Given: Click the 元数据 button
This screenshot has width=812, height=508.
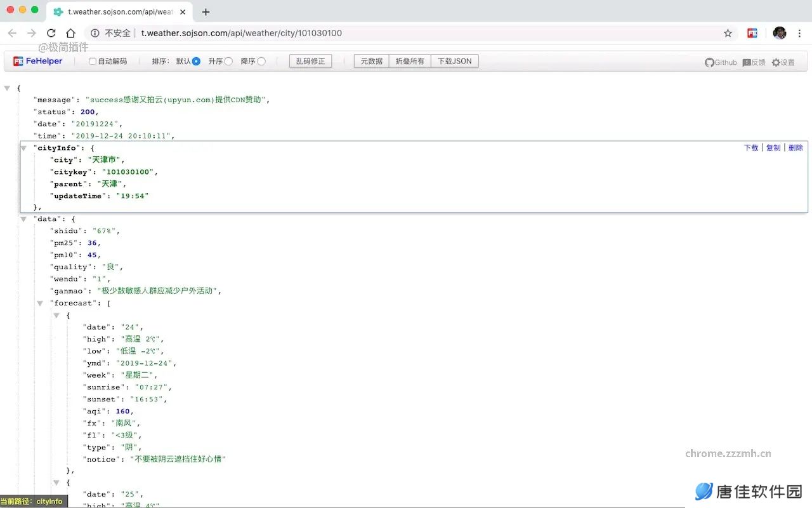Looking at the screenshot, I should tap(371, 61).
